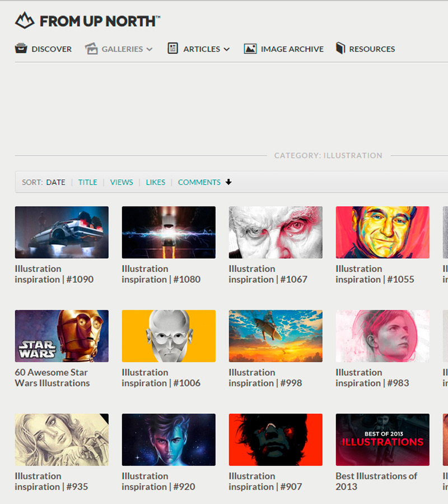The image size is (448, 504).
Task: Click the DeLorean car thumbnail
Action: tap(62, 232)
